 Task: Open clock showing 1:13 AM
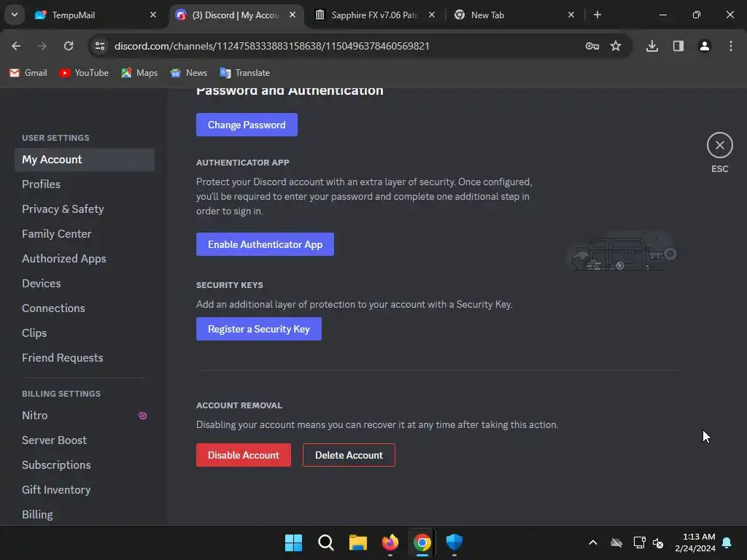[695, 542]
